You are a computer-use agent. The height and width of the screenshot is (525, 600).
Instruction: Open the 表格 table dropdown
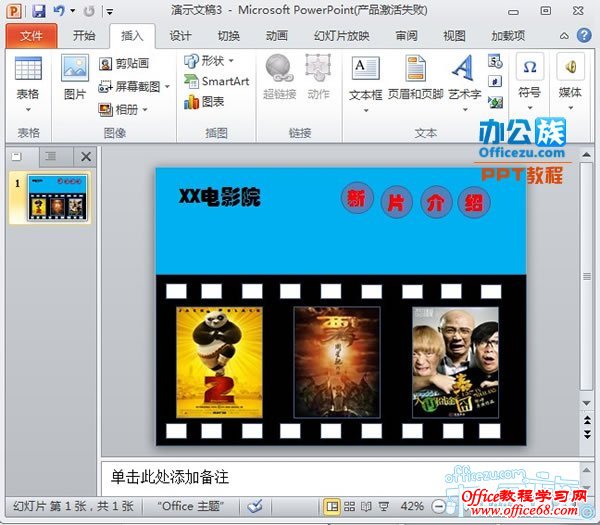(x=28, y=100)
